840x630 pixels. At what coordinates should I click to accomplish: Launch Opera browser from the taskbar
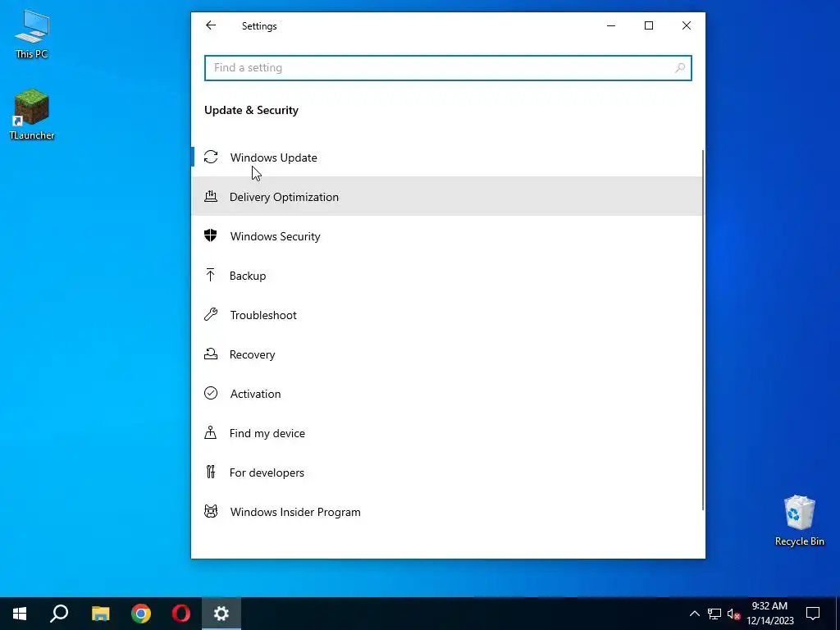point(181,614)
